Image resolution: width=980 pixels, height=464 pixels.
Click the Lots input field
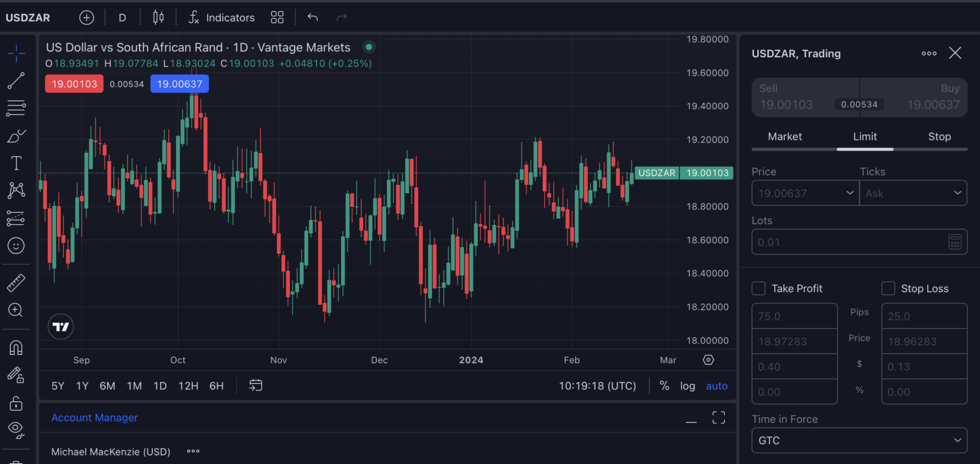click(x=859, y=242)
